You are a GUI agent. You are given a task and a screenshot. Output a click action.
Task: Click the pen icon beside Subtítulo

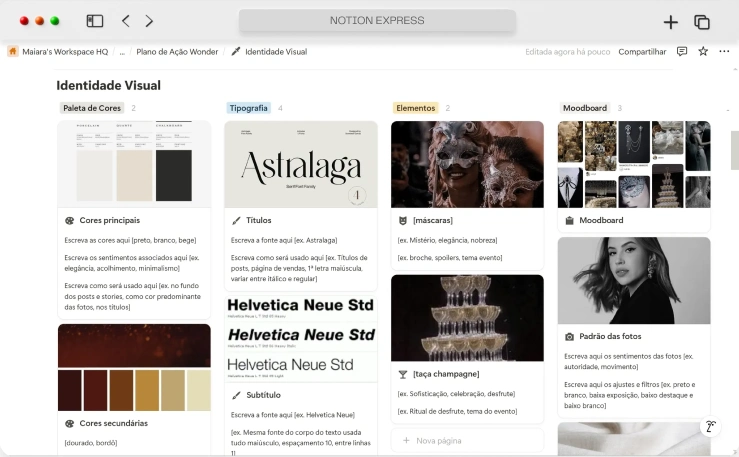tap(236, 395)
